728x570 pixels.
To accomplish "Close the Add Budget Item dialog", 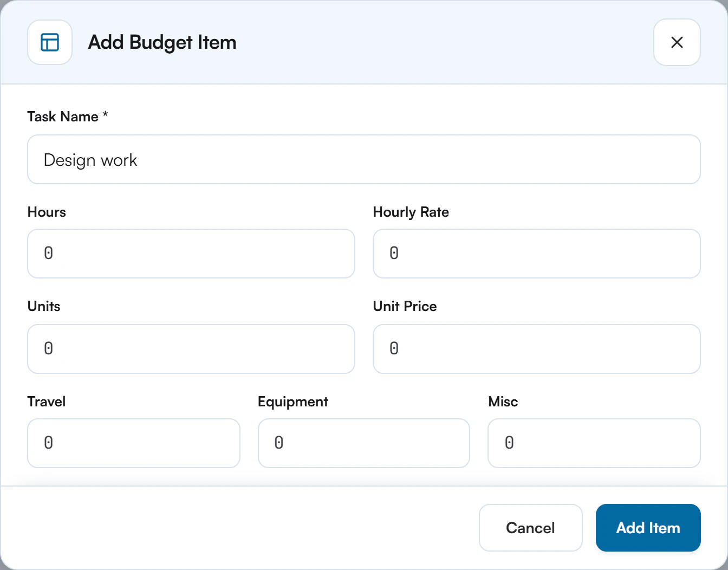I will (x=677, y=42).
